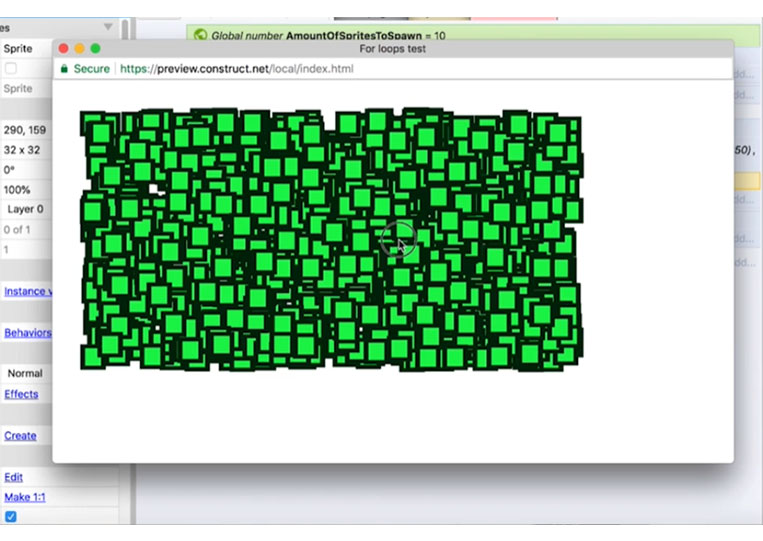Image resolution: width=763 pixels, height=541 pixels.
Task: Open the Effects link
Action: click(21, 394)
